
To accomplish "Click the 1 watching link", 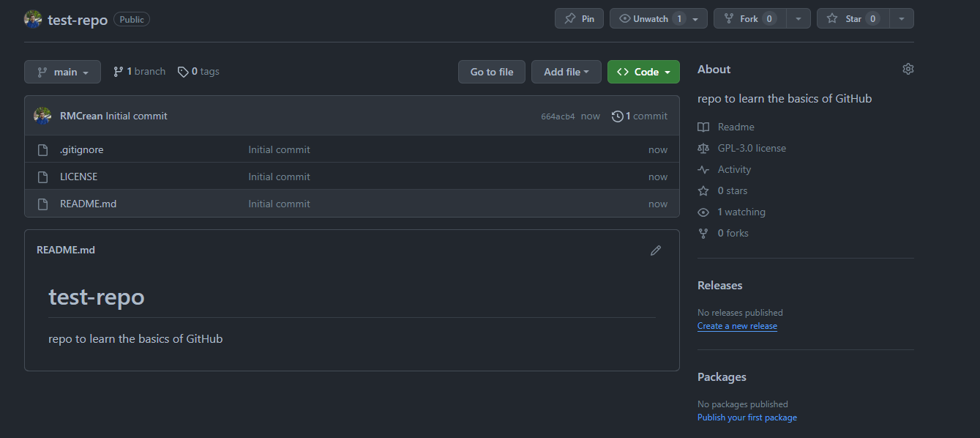I will (731, 212).
